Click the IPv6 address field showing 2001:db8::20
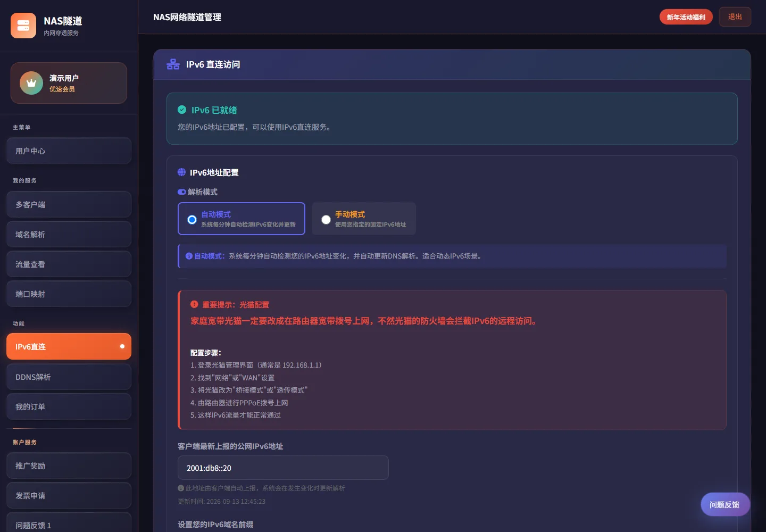 tap(283, 468)
